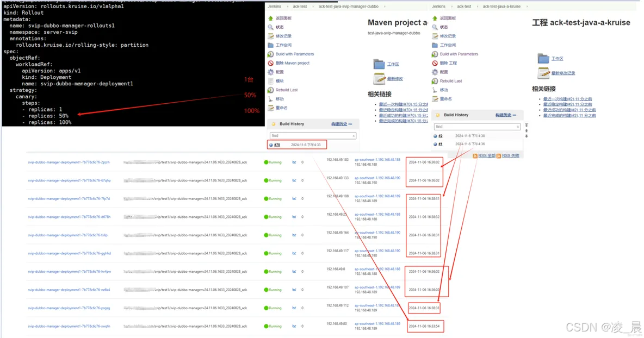The height and width of the screenshot is (338, 644).
Task: Click the 配置 gear icon in the svip-manager-dubbo sidebar
Action: coord(271,72)
